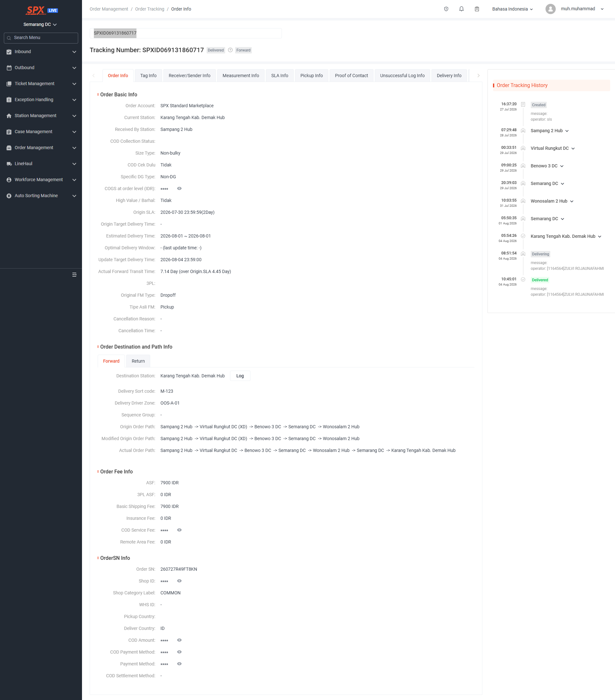Expand the Sampang 2 Hub tracking entry
Image resolution: width=615 pixels, height=700 pixels.
coord(567,131)
